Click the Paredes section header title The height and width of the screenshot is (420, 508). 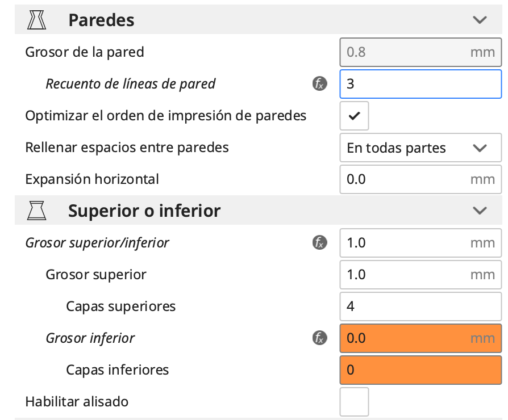pos(101,20)
